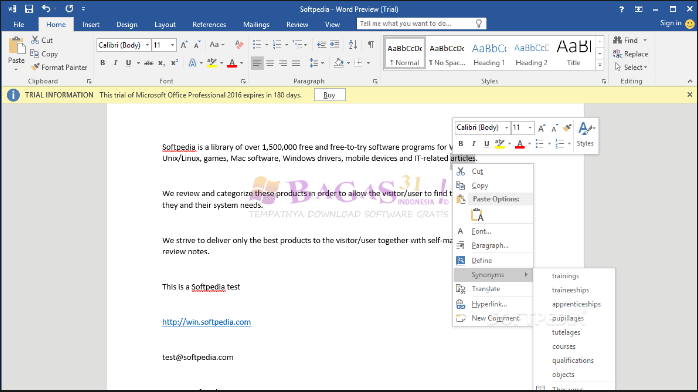Open the mini toolbar font size dropdown
The height and width of the screenshot is (392, 698).
point(530,128)
